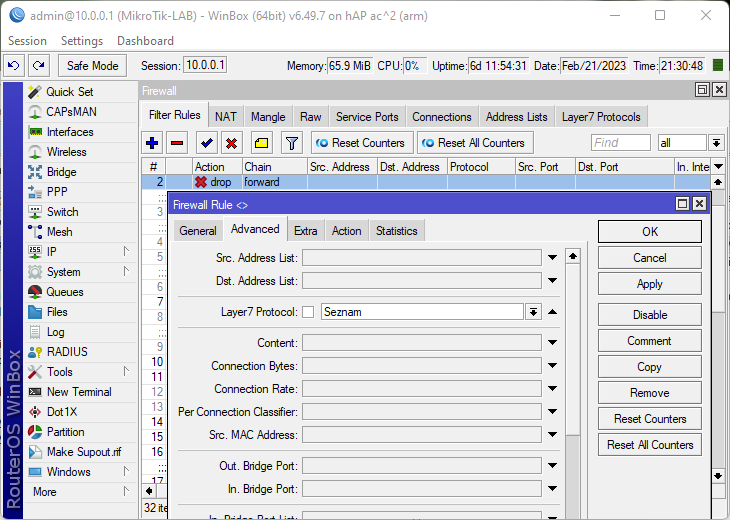730x520 pixels.
Task: Toggle Layer7 Protocol invert checkbox
Action: (x=308, y=312)
